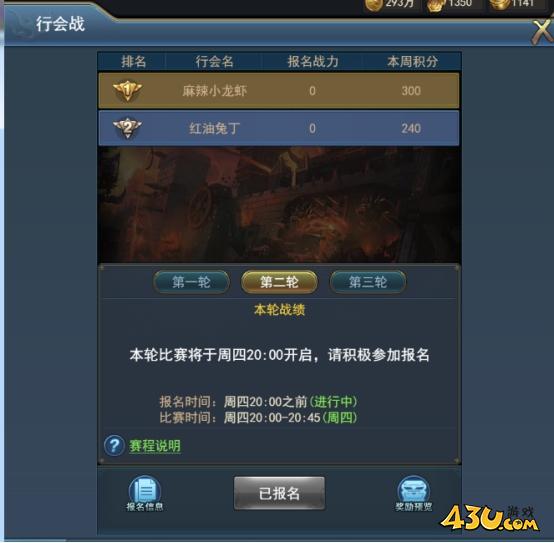554x543 pixels.
Task: Click the blue question mark help icon
Action: click(x=114, y=445)
